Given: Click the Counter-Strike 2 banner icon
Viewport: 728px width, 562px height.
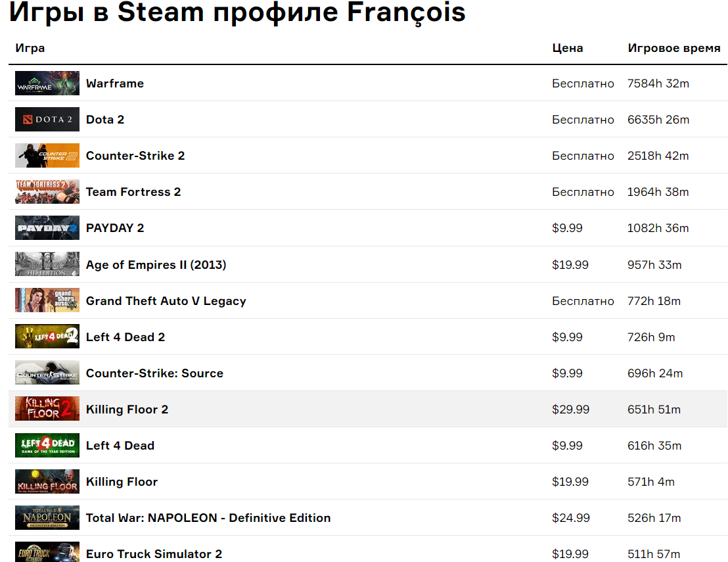Looking at the screenshot, I should (47, 156).
